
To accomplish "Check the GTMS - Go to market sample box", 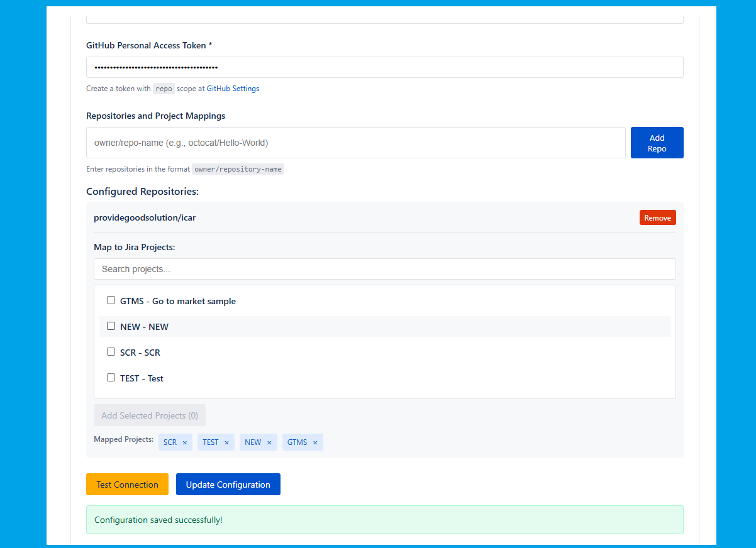I will [x=111, y=300].
